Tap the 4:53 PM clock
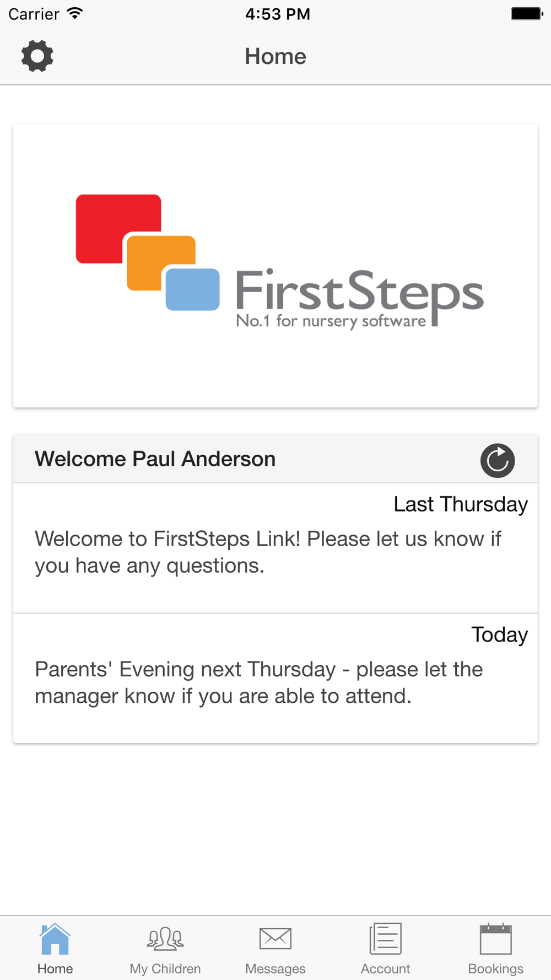Viewport: 551px width, 980px height. coord(278,14)
